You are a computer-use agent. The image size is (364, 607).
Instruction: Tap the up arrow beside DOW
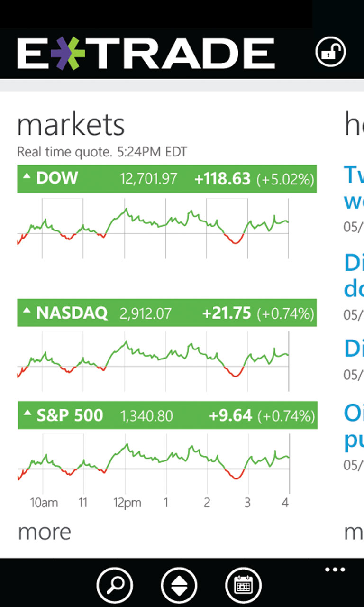(27, 177)
